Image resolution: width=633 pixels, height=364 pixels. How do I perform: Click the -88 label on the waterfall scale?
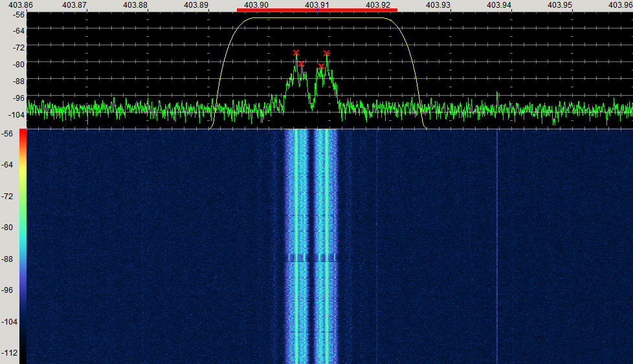click(7, 259)
